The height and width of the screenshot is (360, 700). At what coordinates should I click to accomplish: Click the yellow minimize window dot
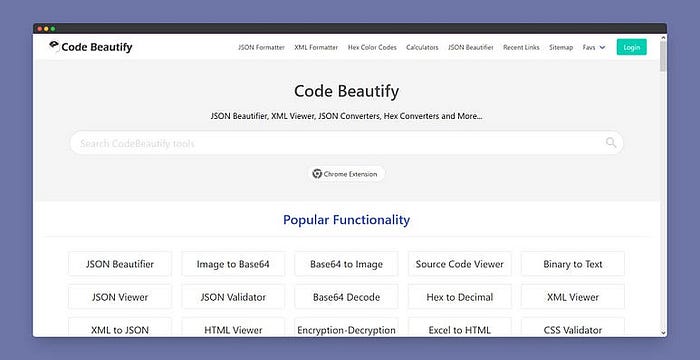(46, 29)
